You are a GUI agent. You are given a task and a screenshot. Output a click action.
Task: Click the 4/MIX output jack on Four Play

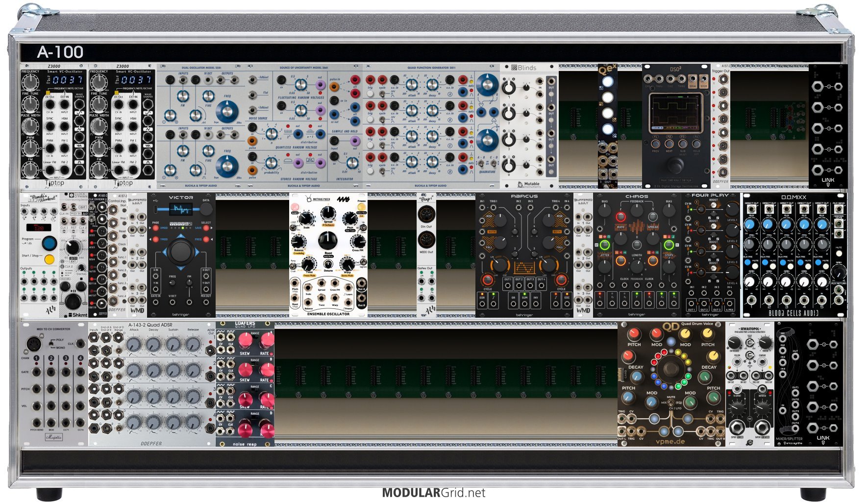(x=729, y=303)
